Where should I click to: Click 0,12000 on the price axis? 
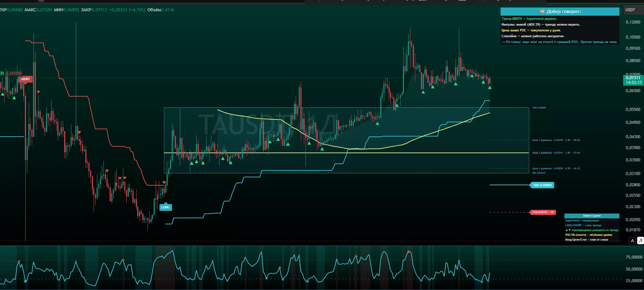[633, 22]
